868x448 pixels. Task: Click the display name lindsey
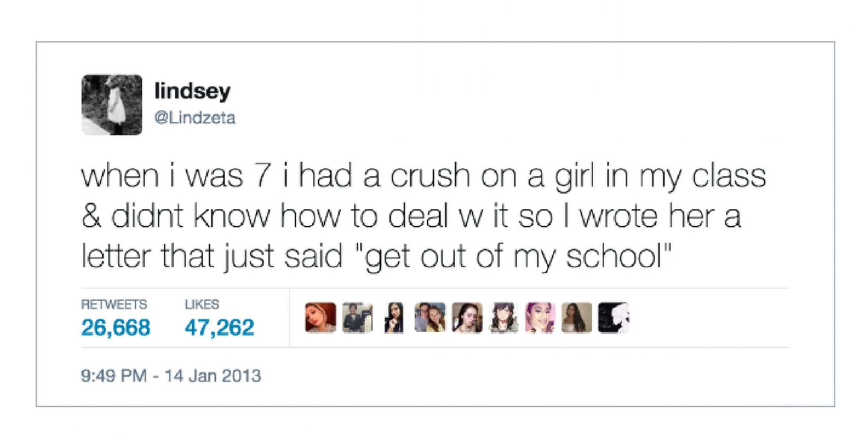(193, 91)
